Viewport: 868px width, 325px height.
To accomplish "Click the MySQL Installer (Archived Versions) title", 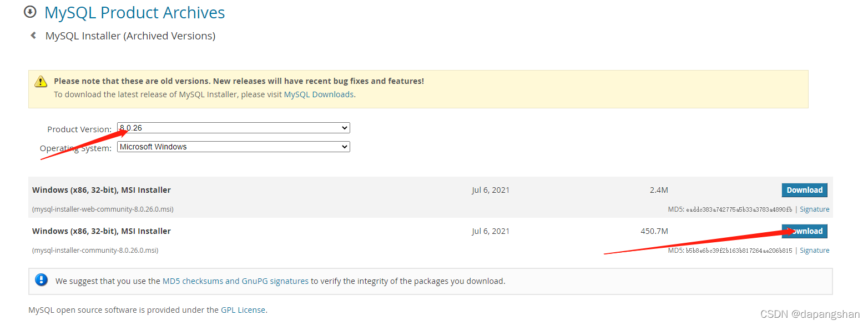I will pyautogui.click(x=130, y=36).
